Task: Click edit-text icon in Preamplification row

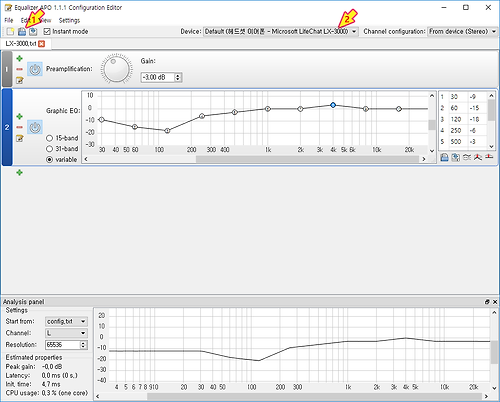Action: (x=20, y=80)
